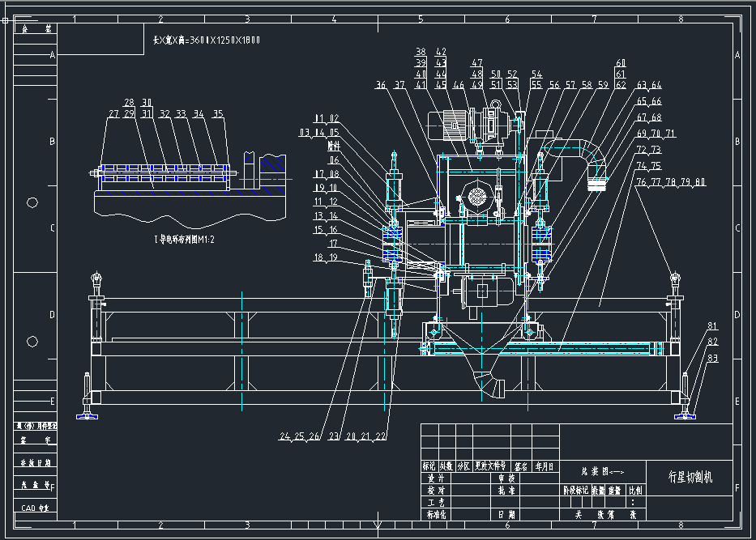The image size is (756, 540).
Task: Select the callout 76,77,78,79,80
Action: point(671,182)
